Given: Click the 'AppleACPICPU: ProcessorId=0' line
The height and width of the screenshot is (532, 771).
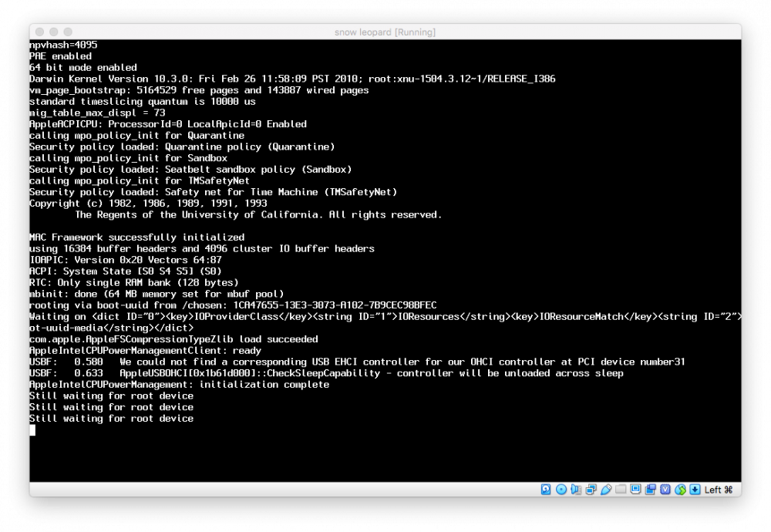Looking at the screenshot, I should pyautogui.click(x=168, y=124).
